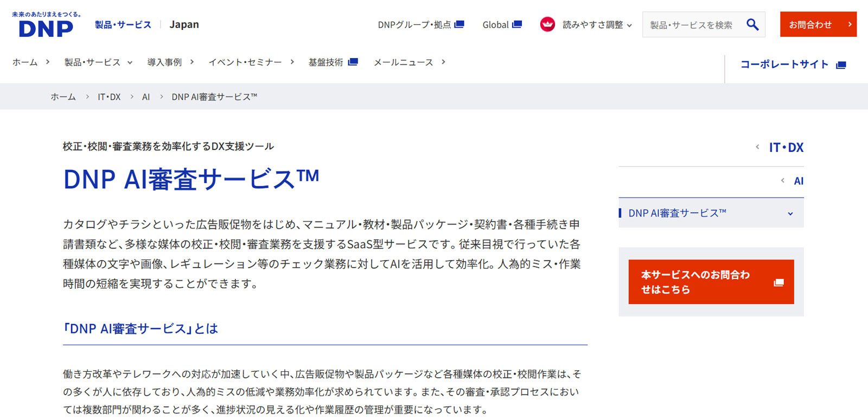Click page title DNP AI審査サービス™

tap(192, 179)
